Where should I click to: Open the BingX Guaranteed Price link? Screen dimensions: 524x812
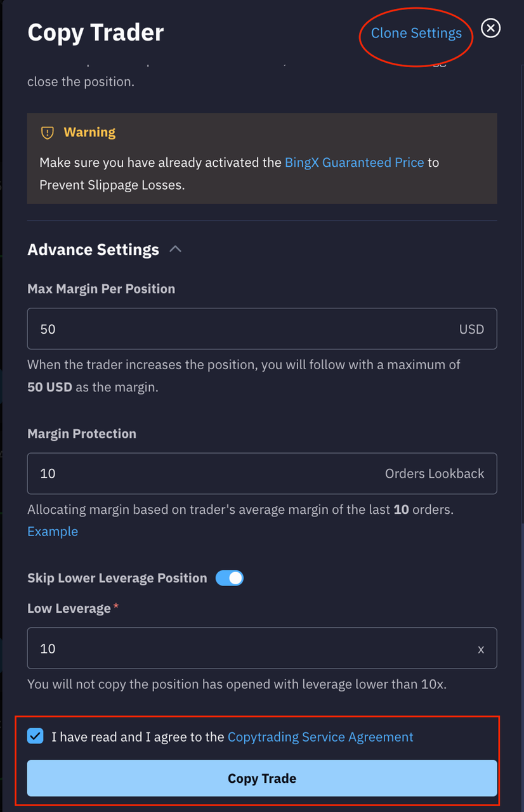[x=354, y=162]
